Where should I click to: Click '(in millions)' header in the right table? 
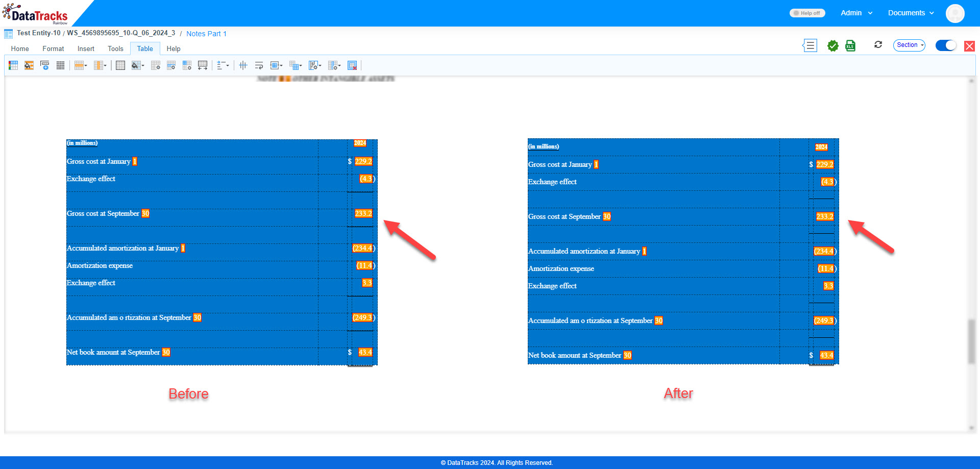pyautogui.click(x=544, y=146)
